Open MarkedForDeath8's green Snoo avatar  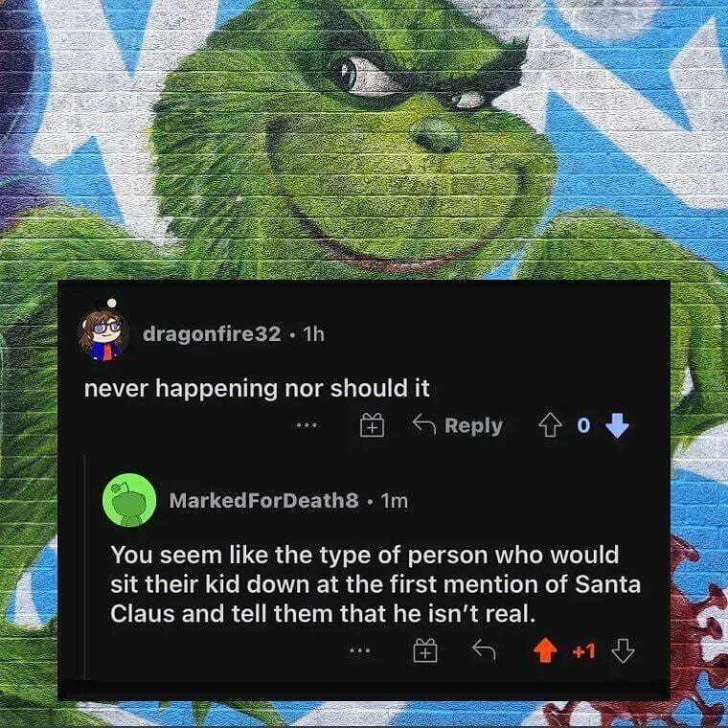pyautogui.click(x=129, y=500)
